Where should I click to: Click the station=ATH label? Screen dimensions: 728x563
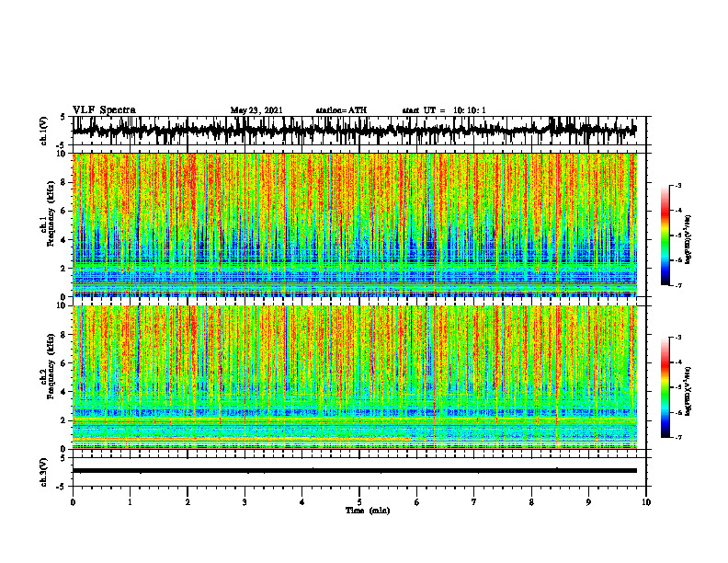pyautogui.click(x=341, y=110)
